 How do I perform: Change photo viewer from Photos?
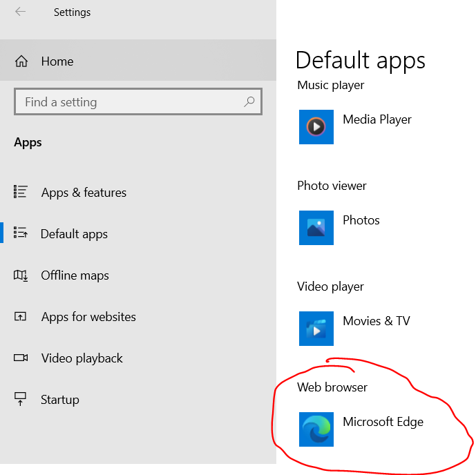point(361,220)
